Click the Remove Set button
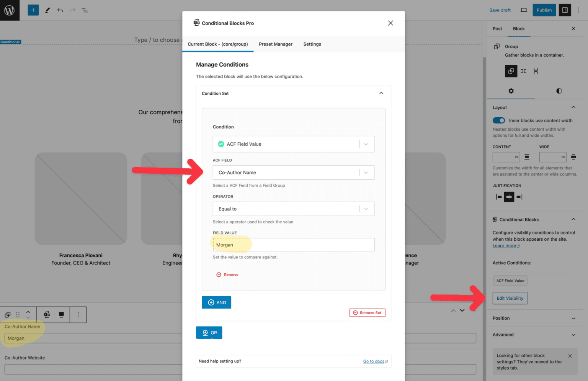 tap(367, 313)
